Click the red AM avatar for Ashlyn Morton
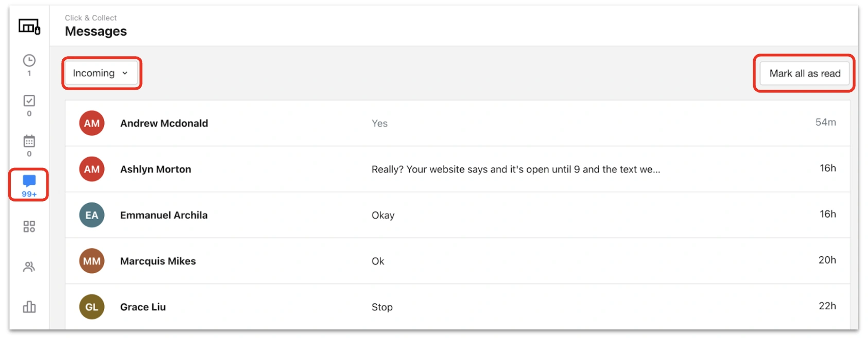 92,169
